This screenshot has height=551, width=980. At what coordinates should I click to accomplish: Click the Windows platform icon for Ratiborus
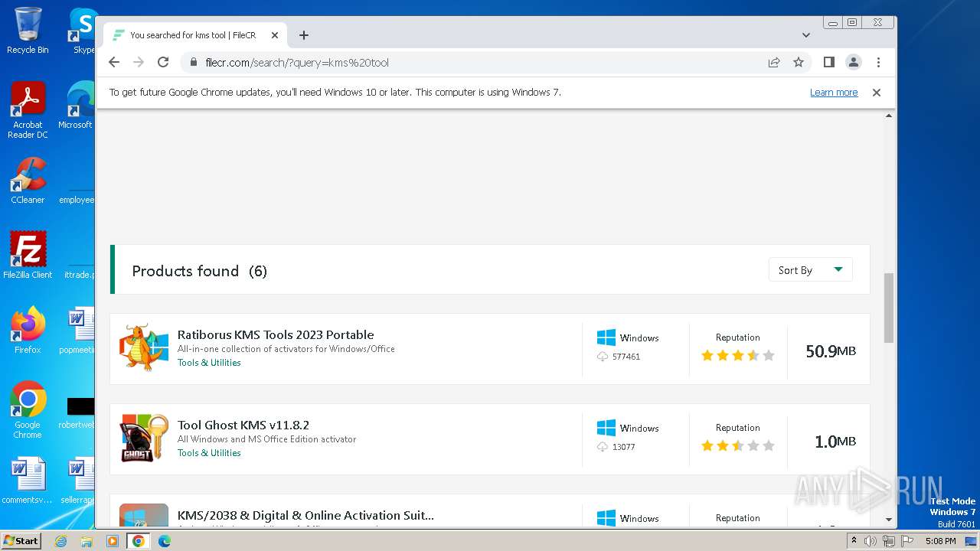coord(606,337)
